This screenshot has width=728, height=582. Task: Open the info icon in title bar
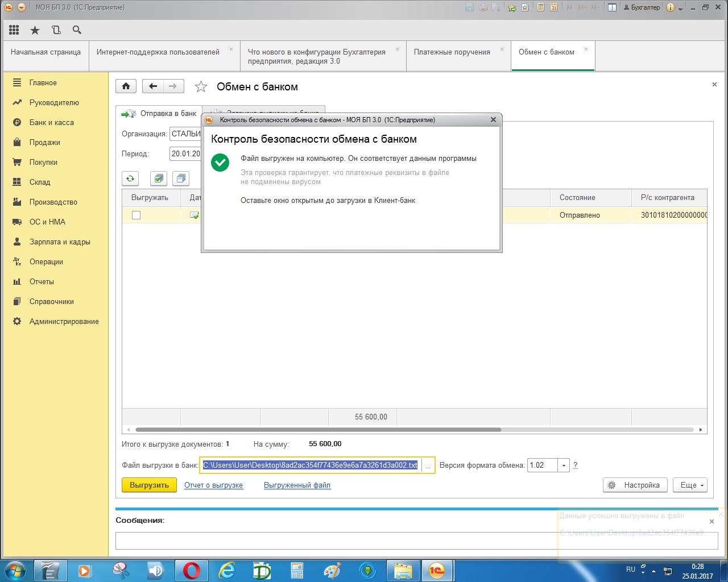pyautogui.click(x=670, y=7)
